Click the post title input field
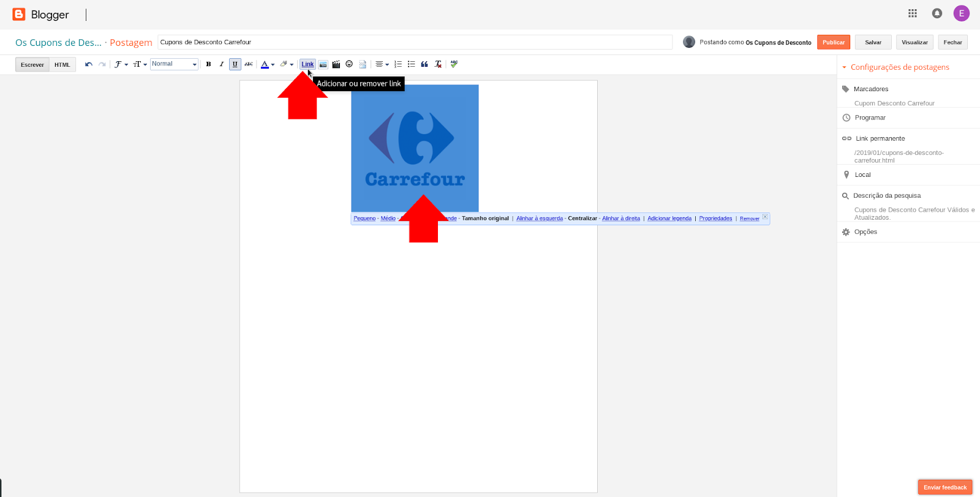The height and width of the screenshot is (497, 980). 415,42
